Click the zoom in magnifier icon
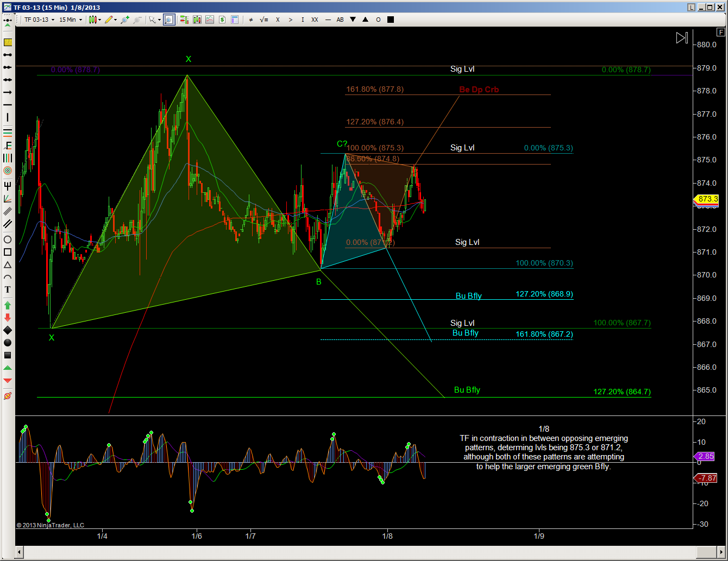Screen dimensions: 728x561 point(124,20)
